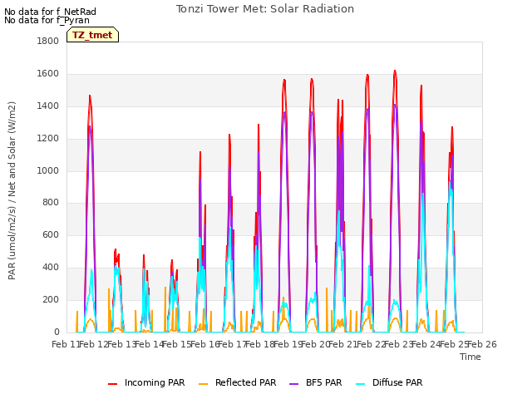Toggle the BF5 PAR legend entry

pyautogui.click(x=316, y=382)
